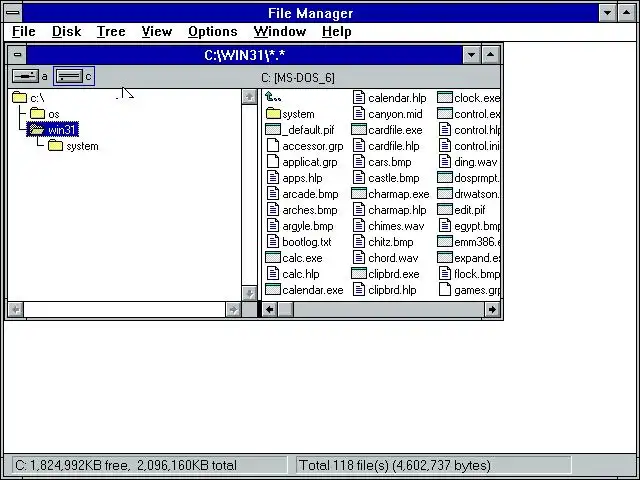This screenshot has height=480, width=640.
Task: Select bootlog.txt file icon
Action: tap(273, 242)
